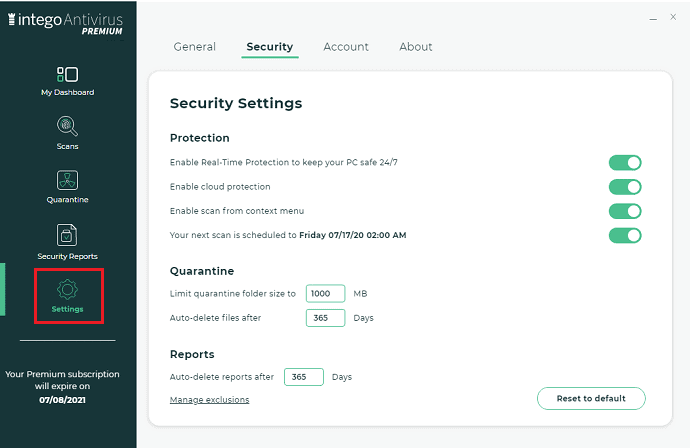Turn off the scheduled scan switch

625,235
